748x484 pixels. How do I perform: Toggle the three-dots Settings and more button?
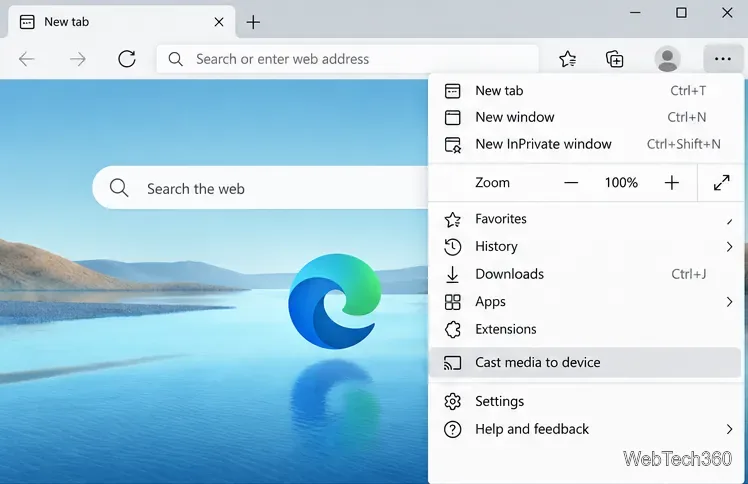pyautogui.click(x=723, y=59)
